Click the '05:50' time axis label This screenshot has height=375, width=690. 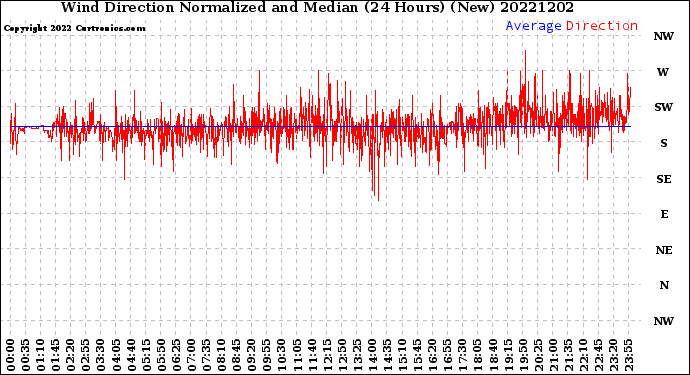(161, 355)
